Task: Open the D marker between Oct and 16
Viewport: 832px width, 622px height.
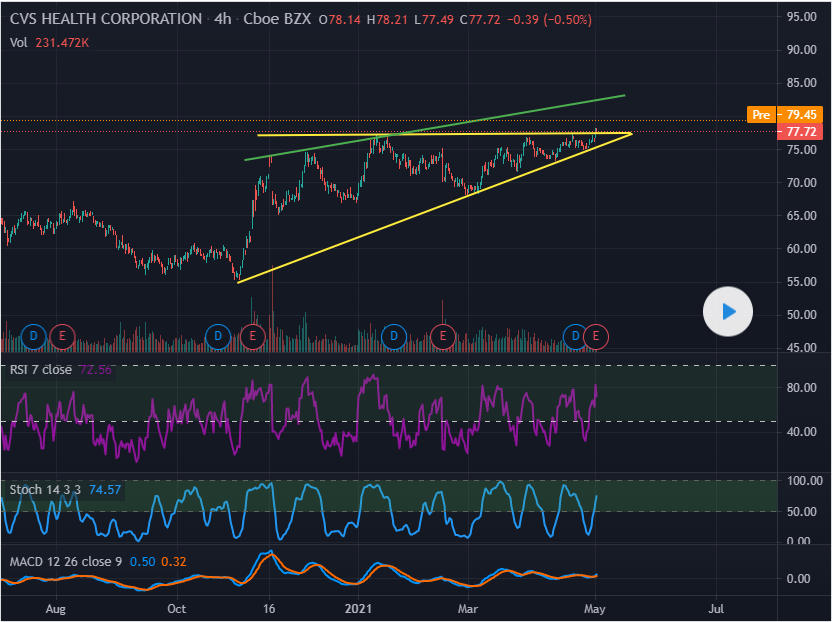Action: pos(217,335)
